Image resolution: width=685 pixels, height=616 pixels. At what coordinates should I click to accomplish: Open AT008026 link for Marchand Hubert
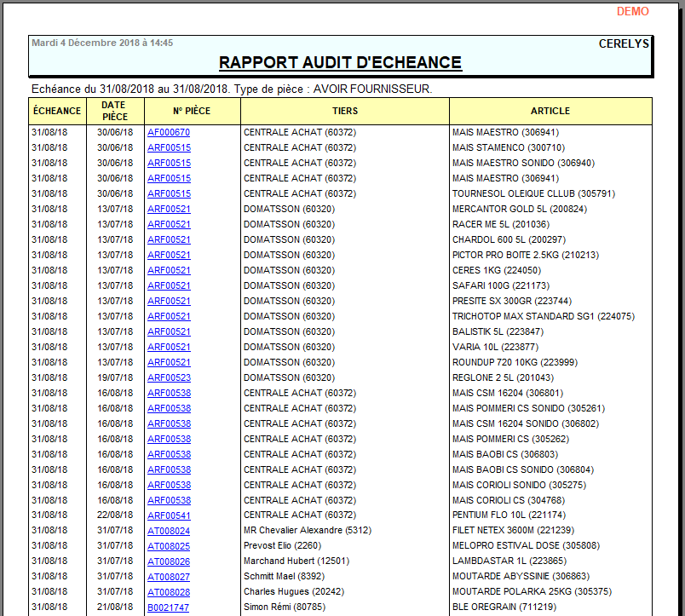169,561
